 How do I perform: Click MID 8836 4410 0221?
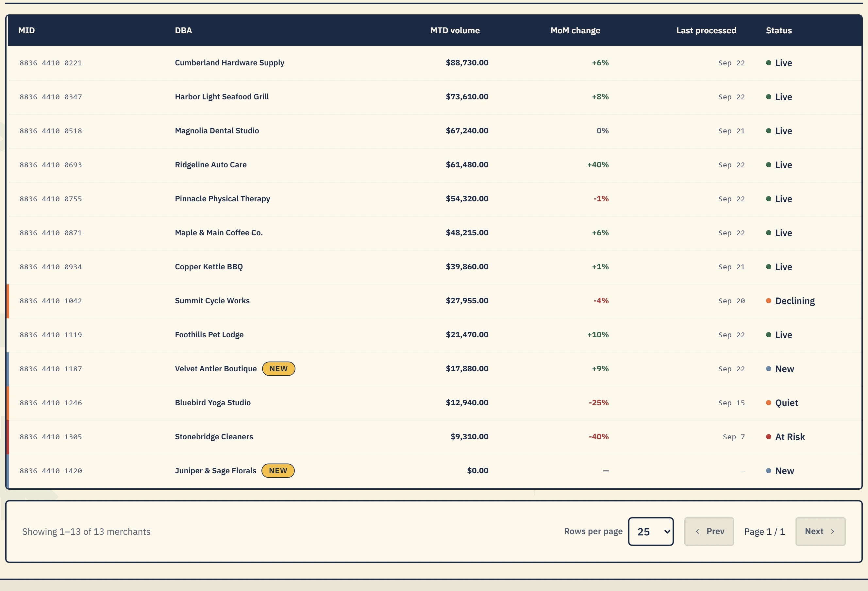(51, 63)
